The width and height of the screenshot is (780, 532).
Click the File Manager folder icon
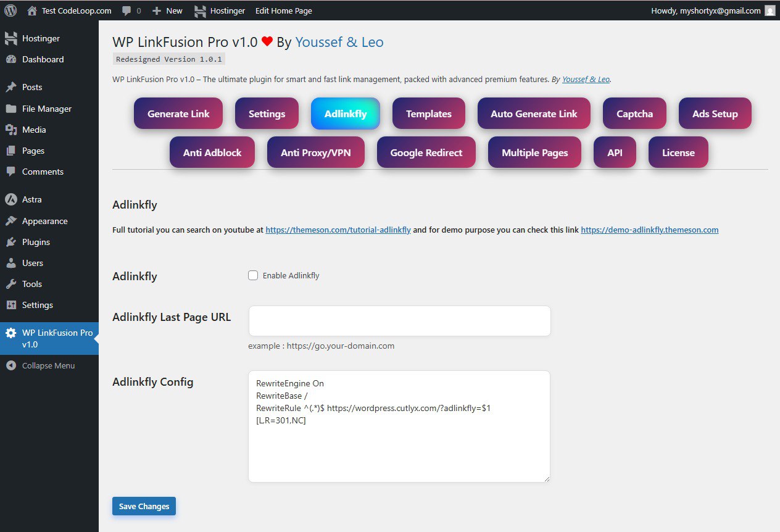(x=10, y=109)
